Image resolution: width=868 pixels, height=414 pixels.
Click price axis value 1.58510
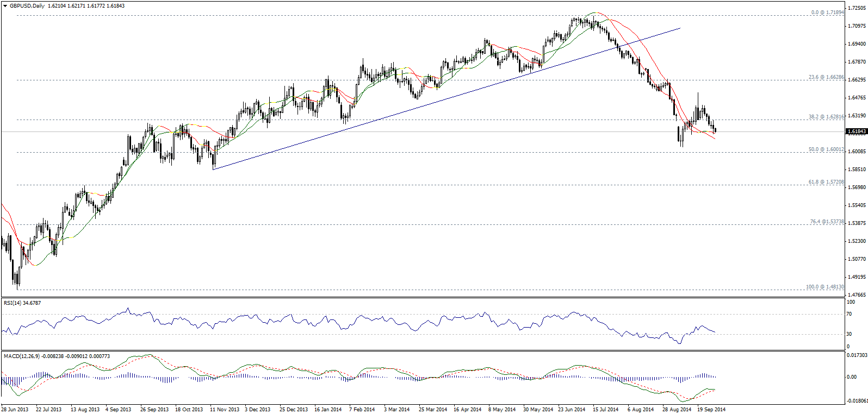(857, 170)
